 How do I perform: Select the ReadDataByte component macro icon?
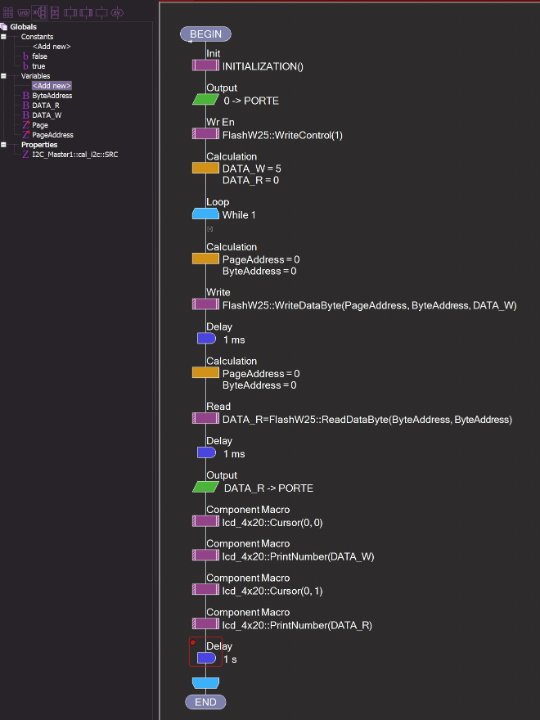pyautogui.click(x=205, y=418)
